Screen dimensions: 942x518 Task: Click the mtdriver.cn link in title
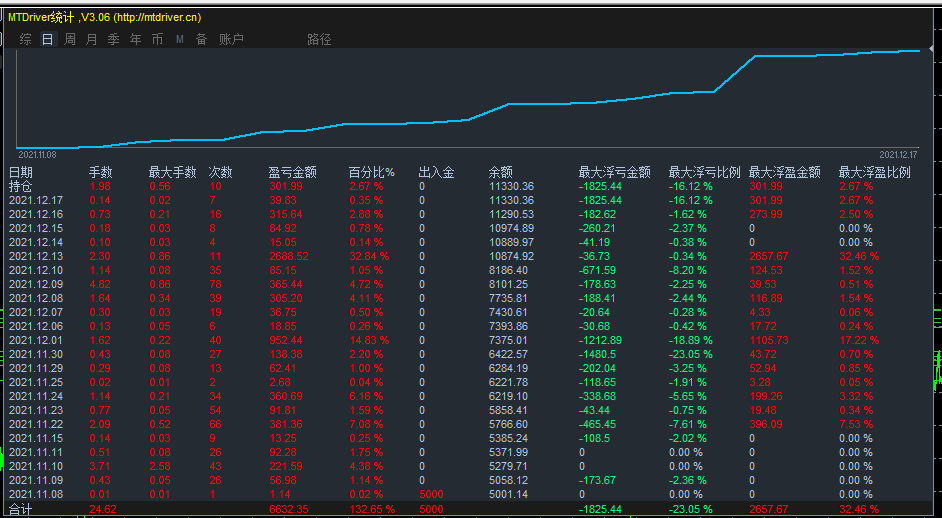[157, 17]
